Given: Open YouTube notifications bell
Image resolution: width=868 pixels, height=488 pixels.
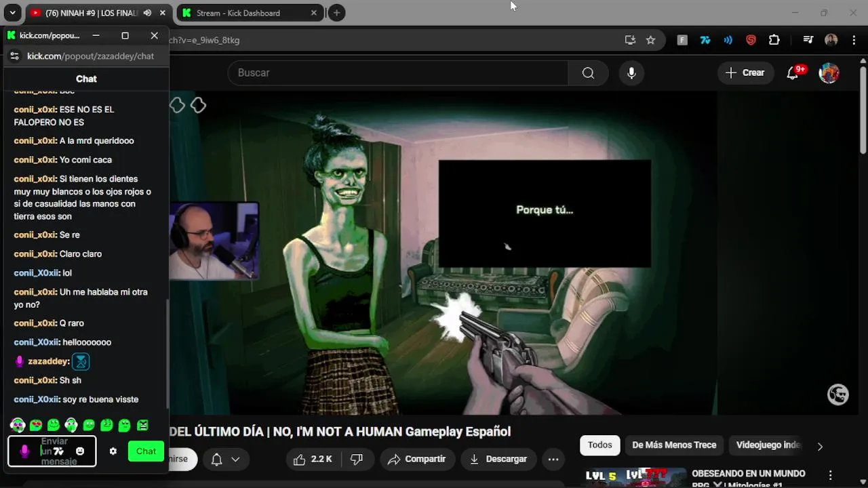Looking at the screenshot, I should click(792, 73).
